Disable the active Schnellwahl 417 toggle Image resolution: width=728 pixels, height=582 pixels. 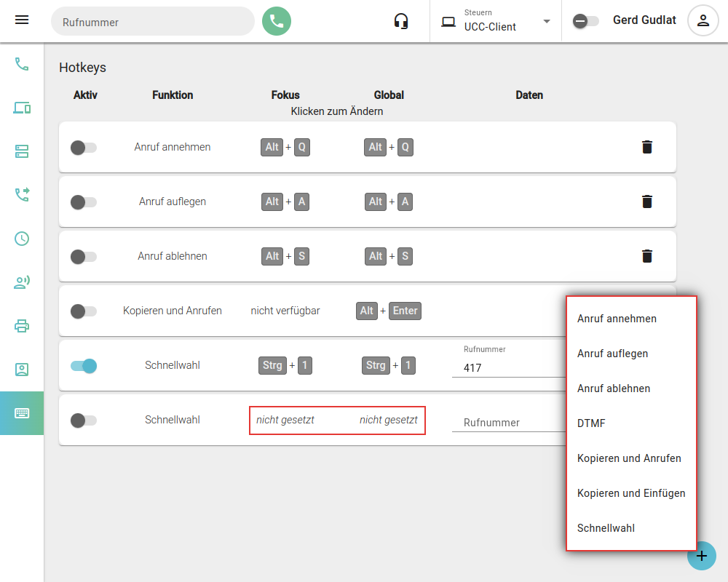pyautogui.click(x=83, y=366)
